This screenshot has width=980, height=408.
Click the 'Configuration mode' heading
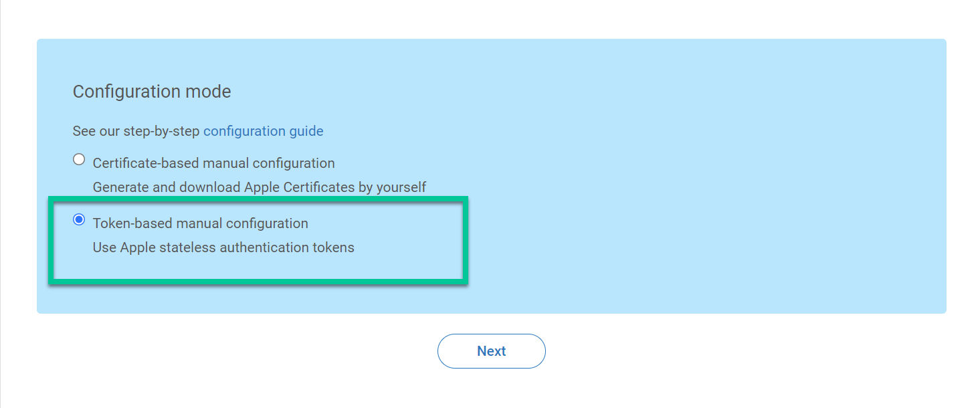(152, 92)
